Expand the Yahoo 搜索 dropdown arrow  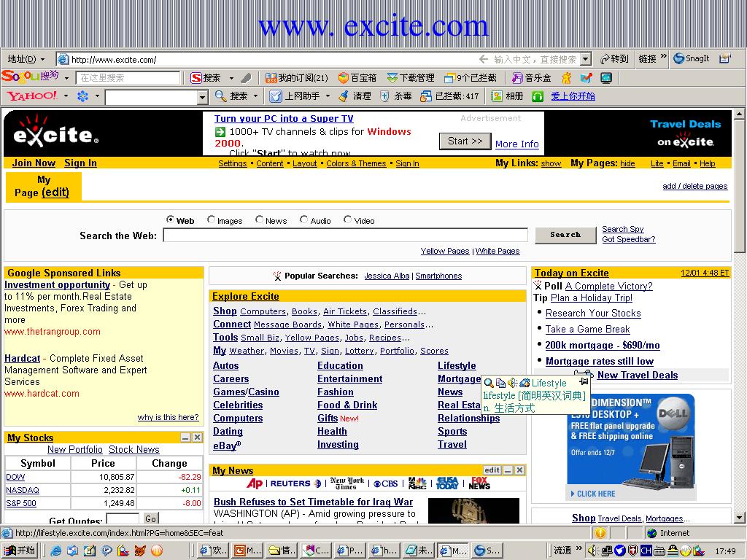255,96
